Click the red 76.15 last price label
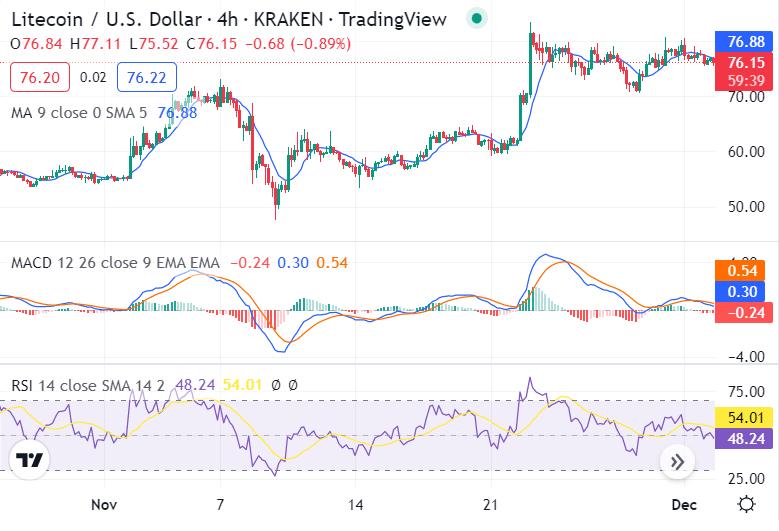The image size is (779, 531). (746, 62)
